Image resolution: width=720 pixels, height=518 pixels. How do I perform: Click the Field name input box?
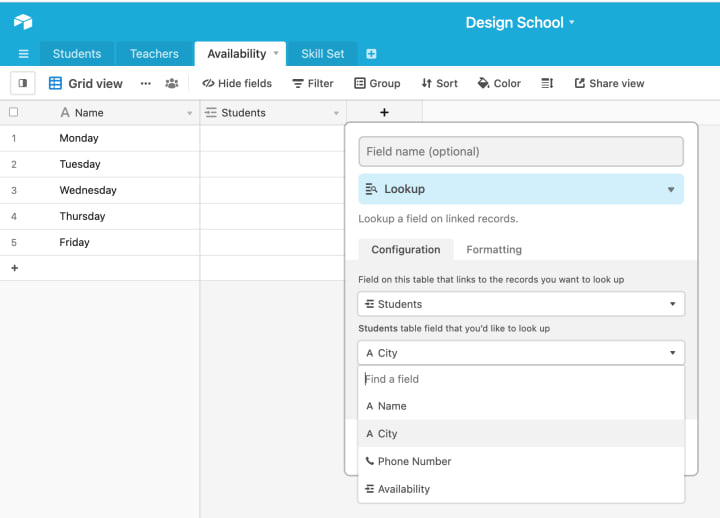pyautogui.click(x=521, y=152)
